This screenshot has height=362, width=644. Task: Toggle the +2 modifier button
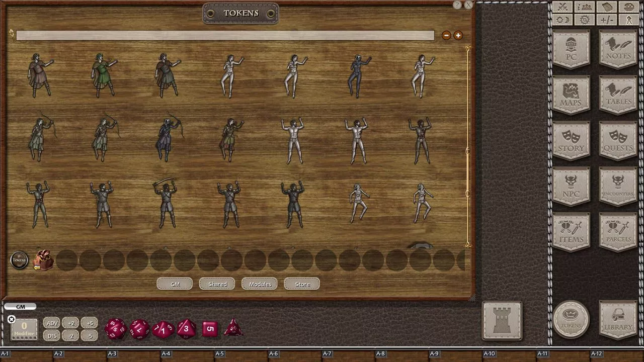[x=71, y=323]
